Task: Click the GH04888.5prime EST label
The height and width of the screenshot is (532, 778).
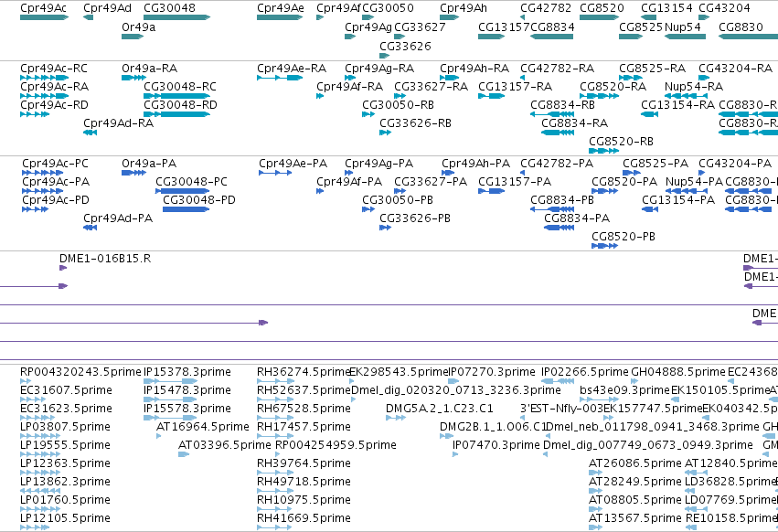Action: (678, 372)
